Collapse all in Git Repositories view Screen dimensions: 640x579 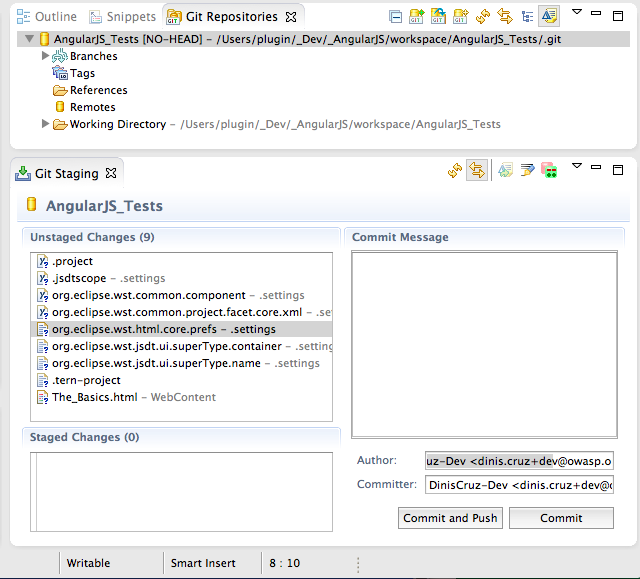(396, 17)
